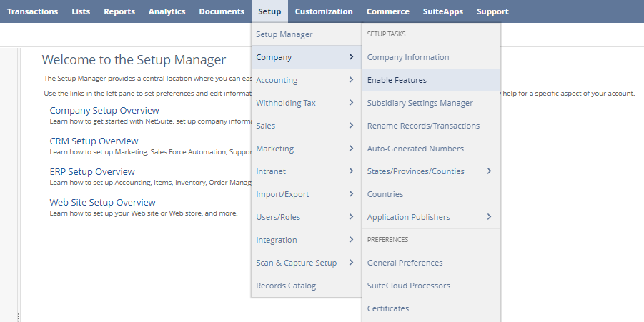Click the 'PREFERENCES' section heading
Screen dimensions: 644x322
[387, 240]
